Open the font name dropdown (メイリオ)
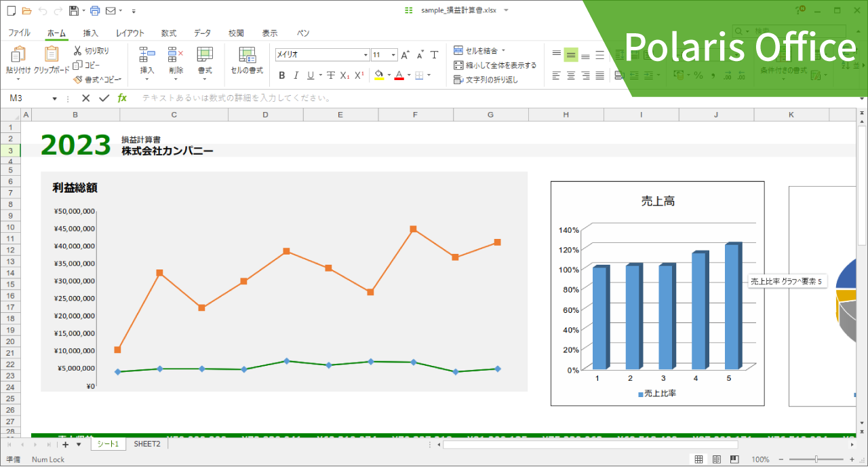 pyautogui.click(x=322, y=55)
